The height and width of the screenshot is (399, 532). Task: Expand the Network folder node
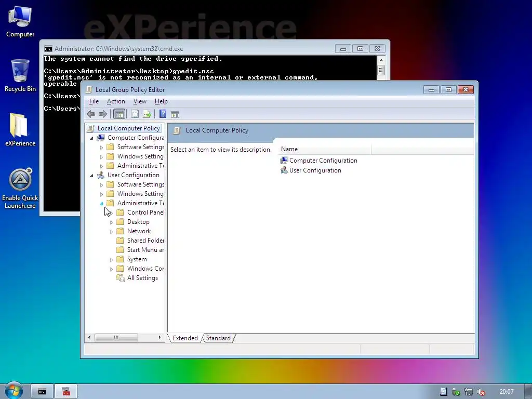[111, 232]
